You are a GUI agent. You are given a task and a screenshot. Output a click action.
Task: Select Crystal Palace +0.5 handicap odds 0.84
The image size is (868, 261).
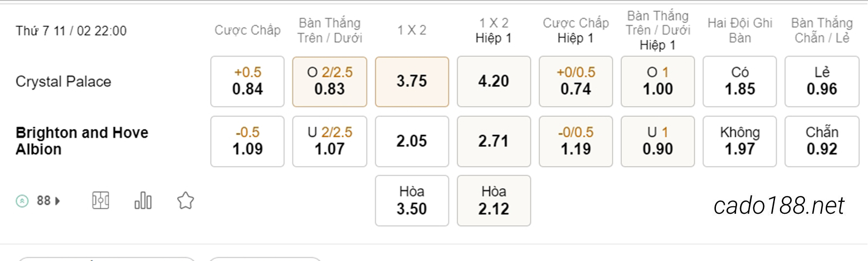click(x=248, y=81)
